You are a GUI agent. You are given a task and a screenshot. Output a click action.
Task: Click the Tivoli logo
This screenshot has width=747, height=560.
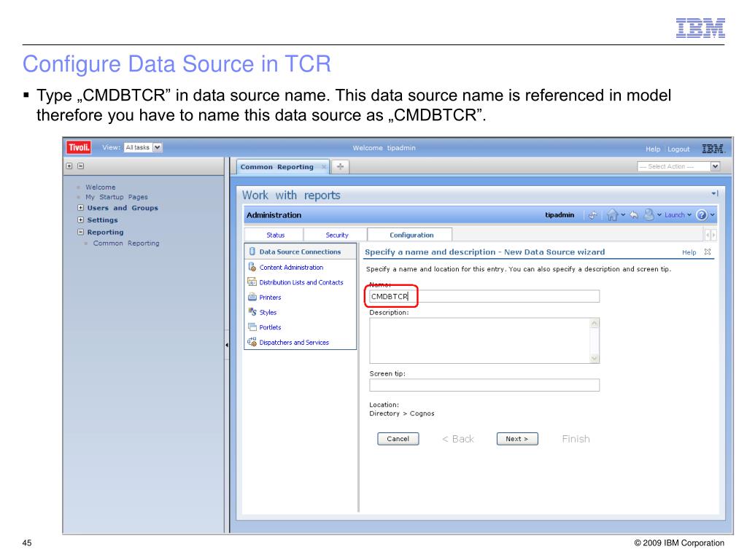click(x=79, y=147)
